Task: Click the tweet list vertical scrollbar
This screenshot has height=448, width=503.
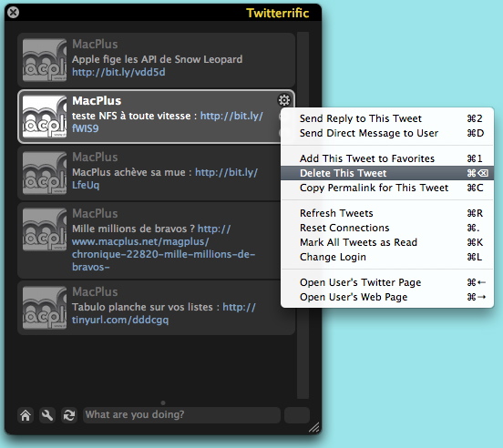Action: (x=303, y=215)
